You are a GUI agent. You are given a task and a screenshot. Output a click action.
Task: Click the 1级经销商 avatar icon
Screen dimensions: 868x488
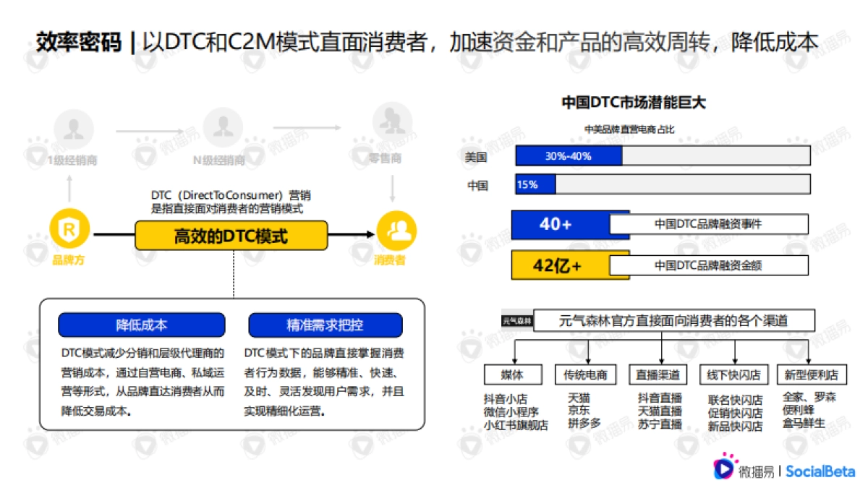[75, 130]
